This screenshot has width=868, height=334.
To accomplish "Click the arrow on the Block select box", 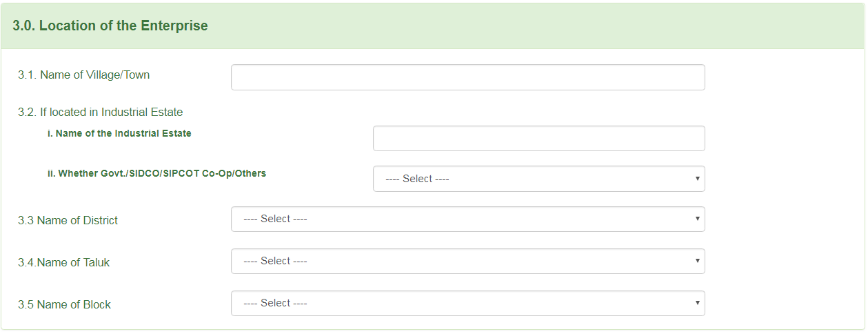I will point(698,303).
